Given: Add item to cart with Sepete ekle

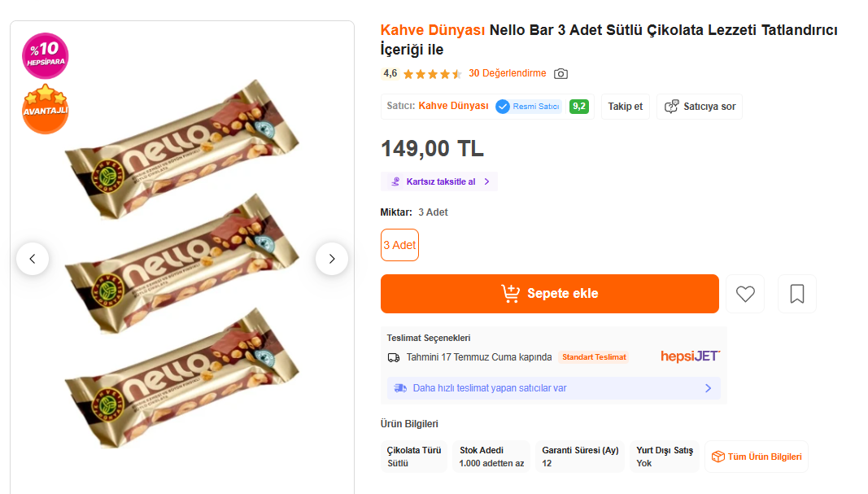Looking at the screenshot, I should [550, 294].
